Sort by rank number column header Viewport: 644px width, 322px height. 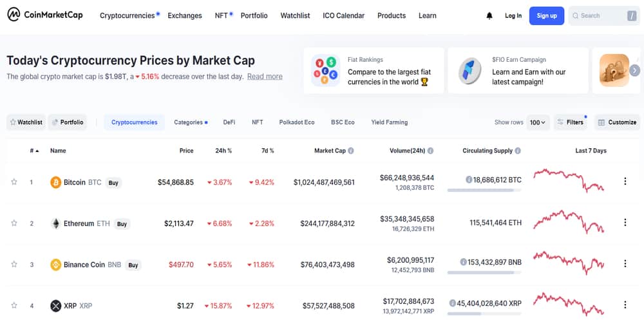tap(33, 151)
